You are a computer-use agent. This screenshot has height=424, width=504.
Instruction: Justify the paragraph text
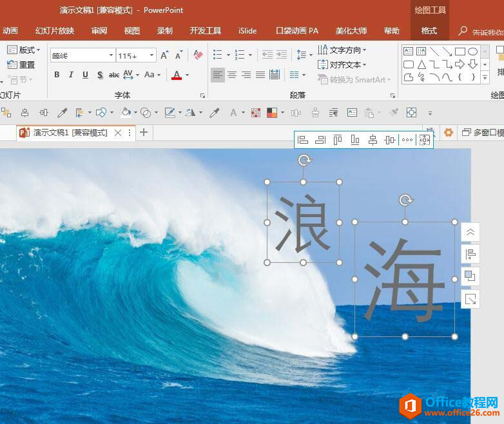pyautogui.click(x=260, y=75)
